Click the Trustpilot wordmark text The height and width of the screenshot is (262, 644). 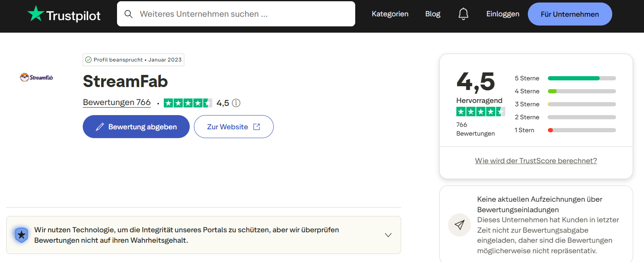click(x=74, y=16)
